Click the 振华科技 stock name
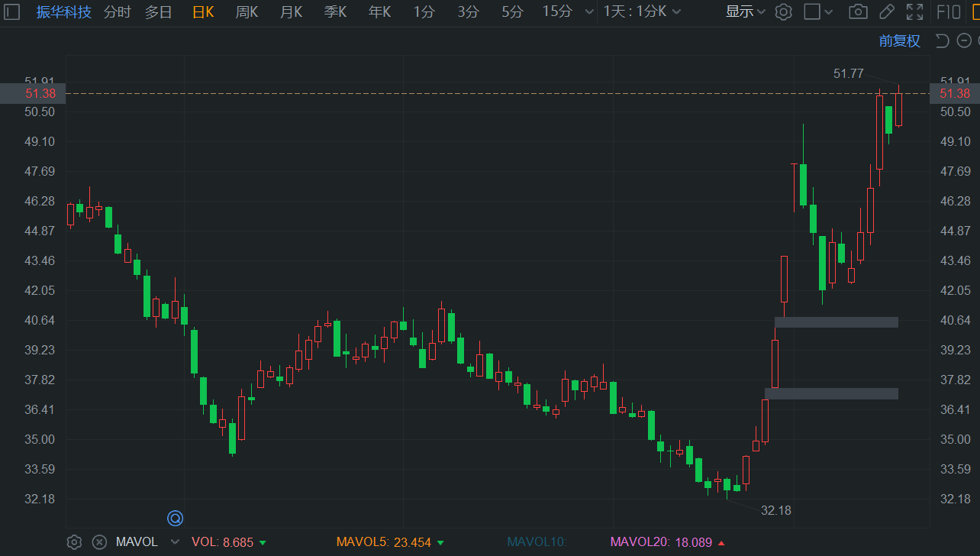980x556 pixels. point(63,11)
